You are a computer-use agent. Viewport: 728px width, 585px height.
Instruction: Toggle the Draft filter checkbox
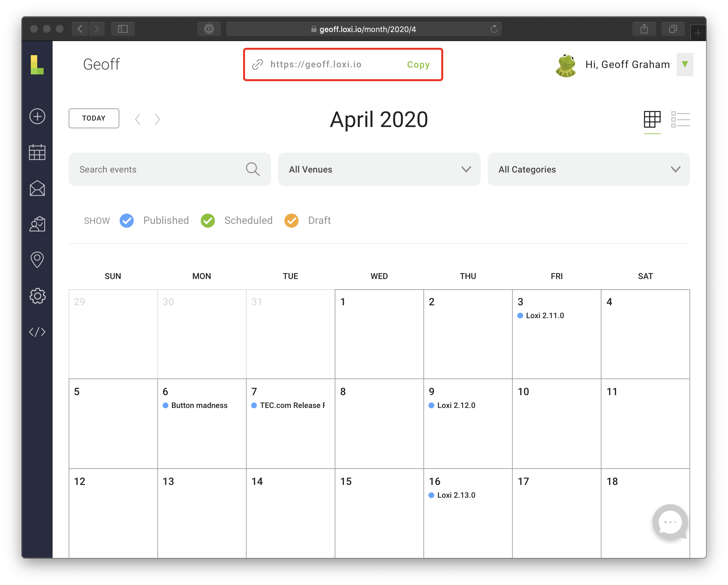(292, 221)
